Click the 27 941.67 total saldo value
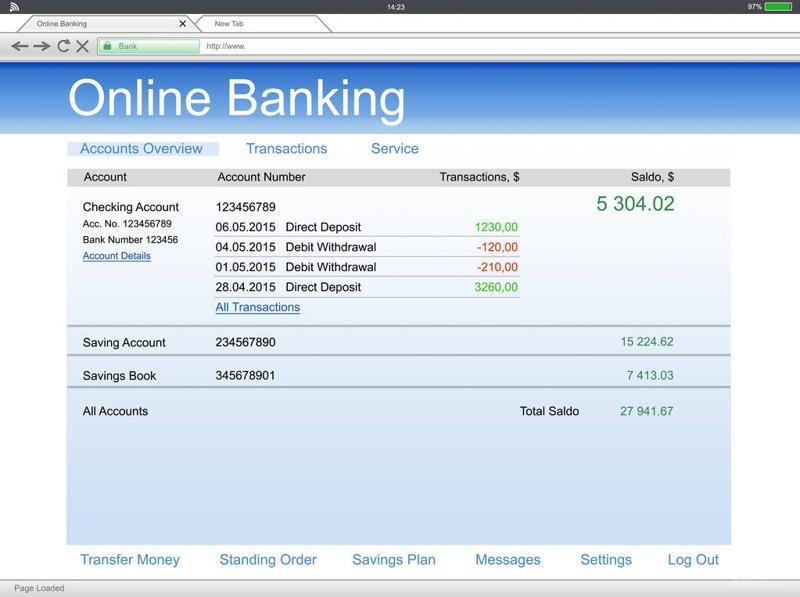800x597 pixels. [646, 411]
